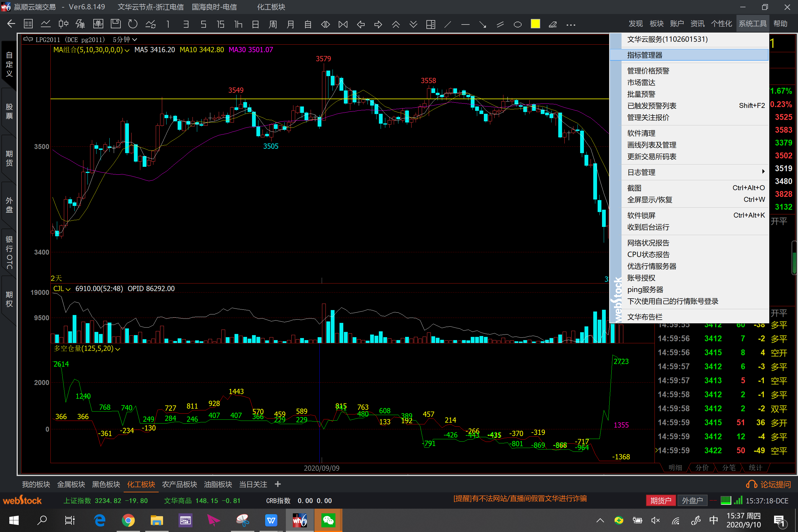The width and height of the screenshot is (798, 532).
Task: Open Windows Start menu
Action: [14, 520]
